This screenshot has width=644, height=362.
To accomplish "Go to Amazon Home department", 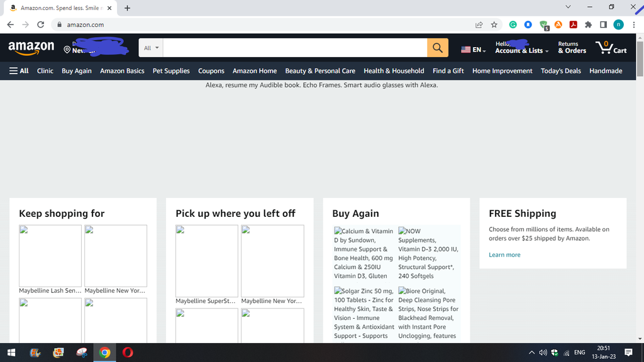I will click(x=255, y=70).
